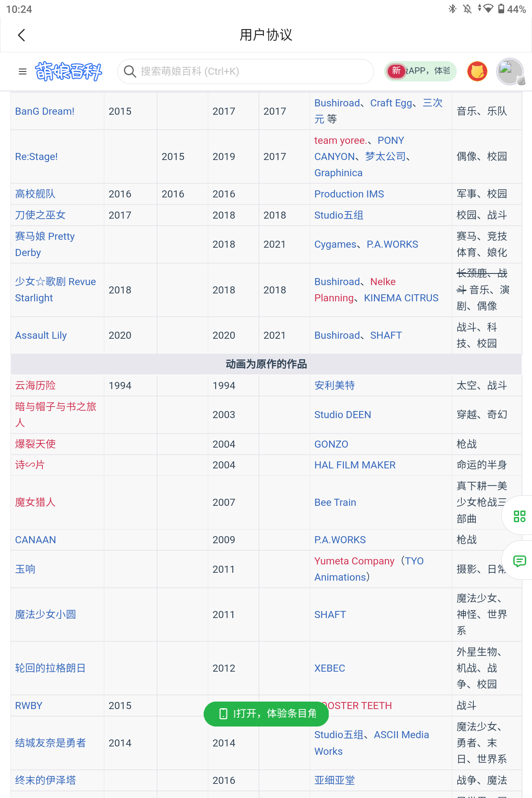Viewport: 532px width, 798px height.
Task: Open the 魔女猎人 link
Action: pyautogui.click(x=35, y=502)
